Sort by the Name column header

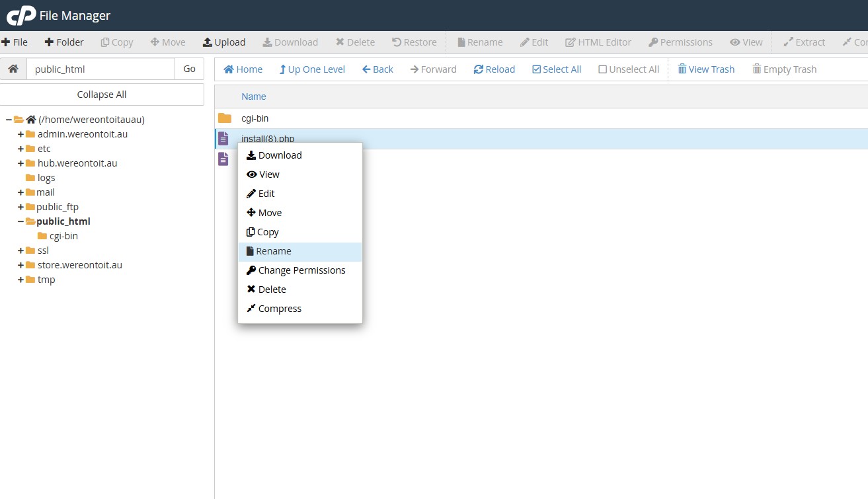coord(254,96)
